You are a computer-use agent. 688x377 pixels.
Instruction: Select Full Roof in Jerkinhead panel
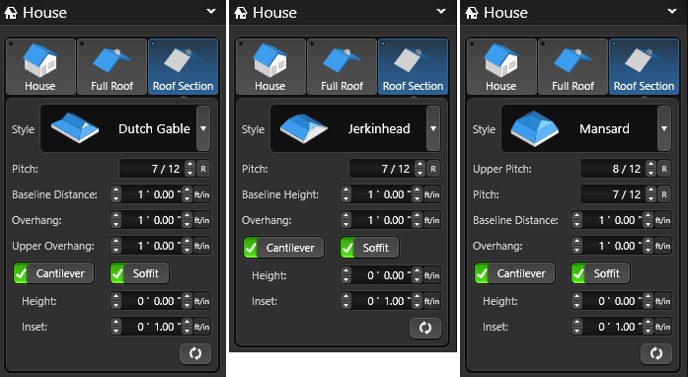[x=342, y=67]
